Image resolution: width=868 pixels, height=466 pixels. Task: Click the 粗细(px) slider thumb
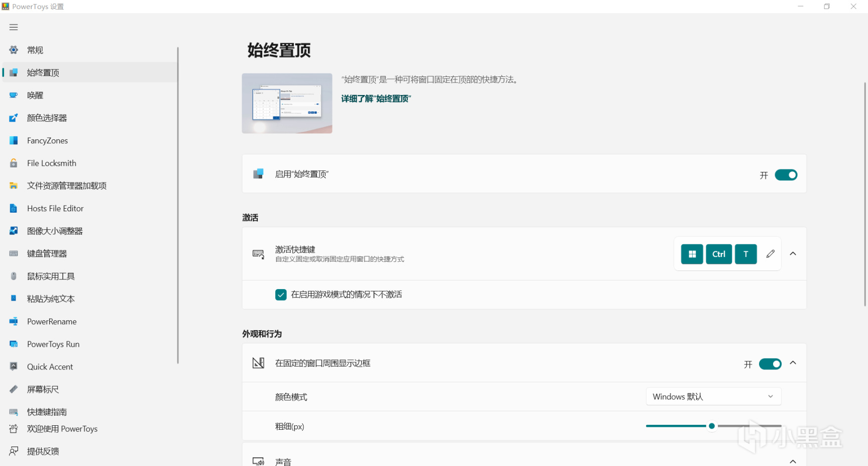click(x=712, y=426)
